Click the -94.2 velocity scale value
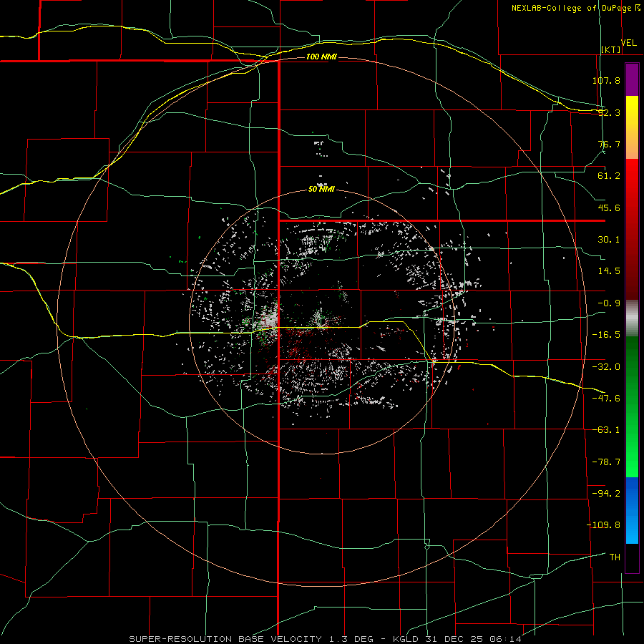Image resolution: width=644 pixels, height=644 pixels. click(606, 493)
